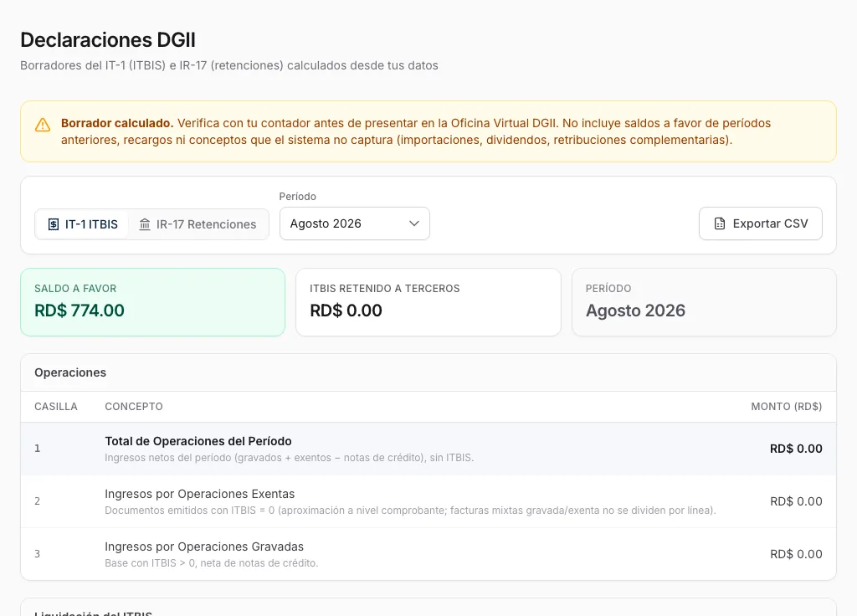857x616 pixels.
Task: Click the CASILLA column header
Action: click(56, 407)
